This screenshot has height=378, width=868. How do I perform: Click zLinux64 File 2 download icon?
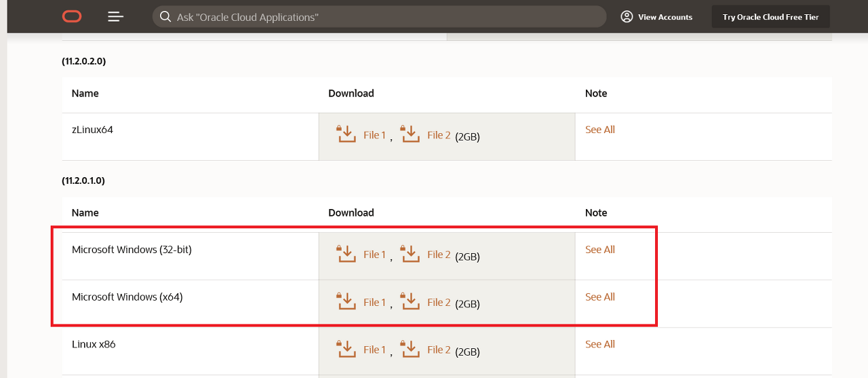tap(410, 134)
